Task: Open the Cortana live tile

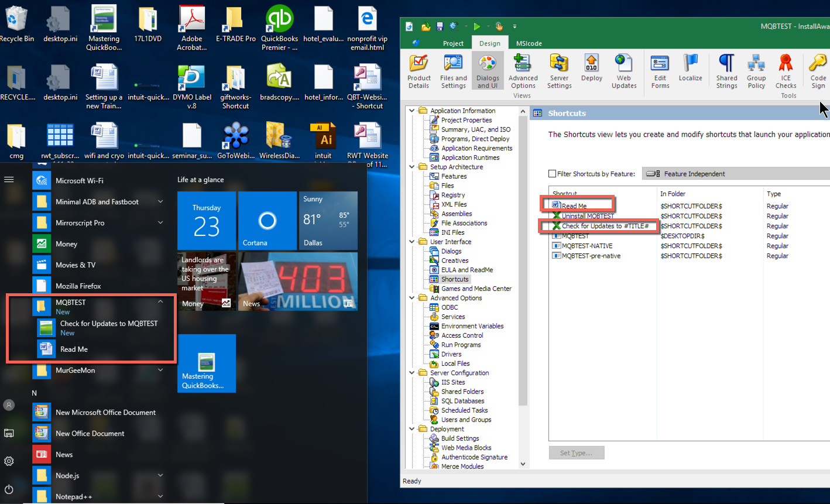Action: point(267,221)
